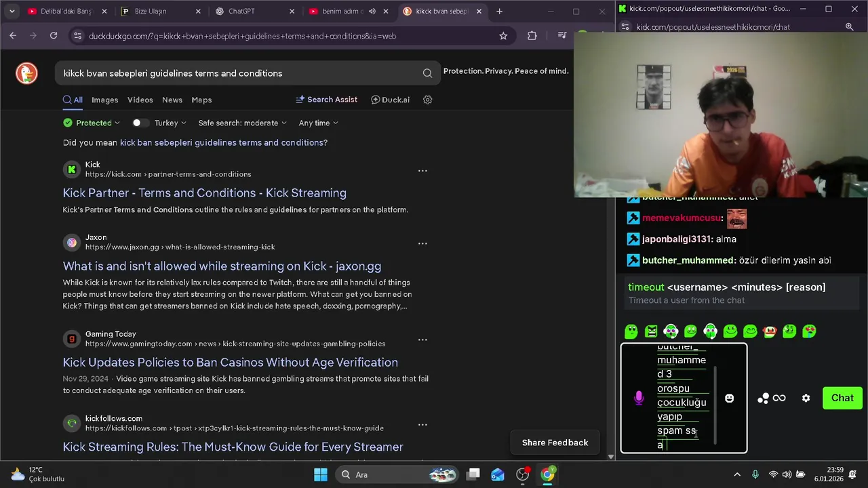868x488 pixels.
Task: Open Kick chat settings gear
Action: pyautogui.click(x=806, y=399)
